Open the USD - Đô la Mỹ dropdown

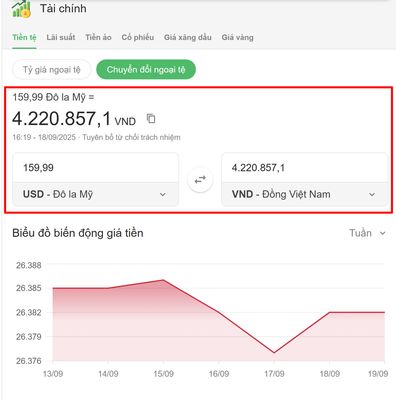click(96, 194)
